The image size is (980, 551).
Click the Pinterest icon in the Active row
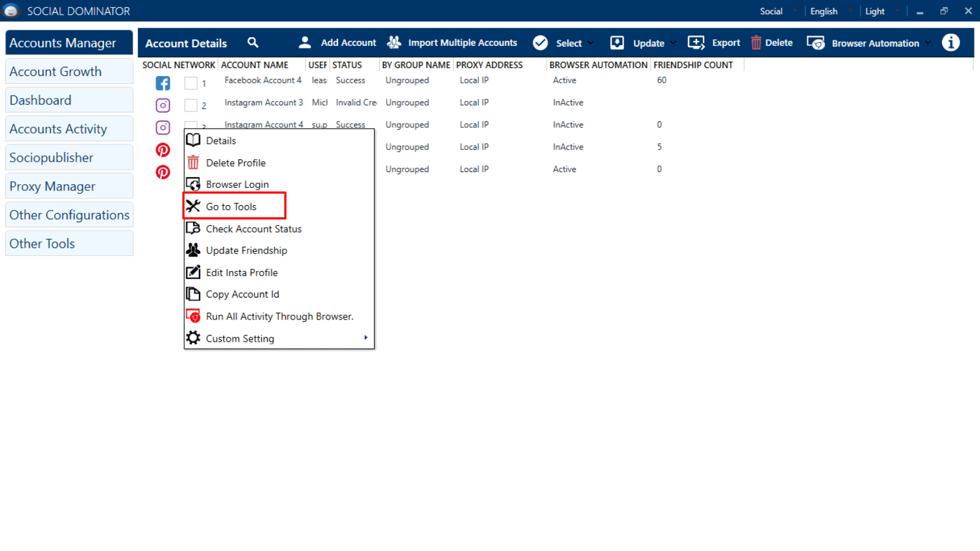(x=163, y=172)
